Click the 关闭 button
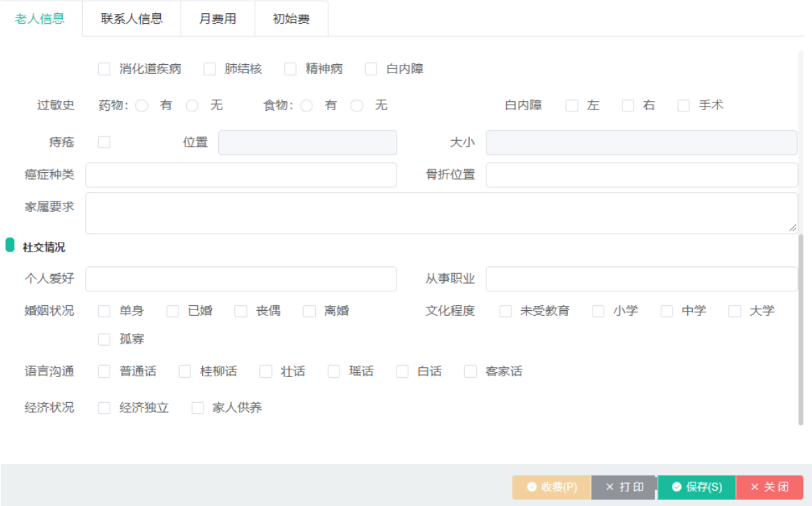 pos(769,487)
